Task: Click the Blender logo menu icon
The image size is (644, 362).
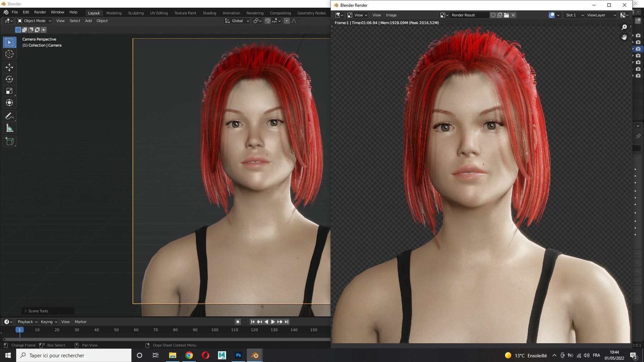Action: (x=6, y=12)
